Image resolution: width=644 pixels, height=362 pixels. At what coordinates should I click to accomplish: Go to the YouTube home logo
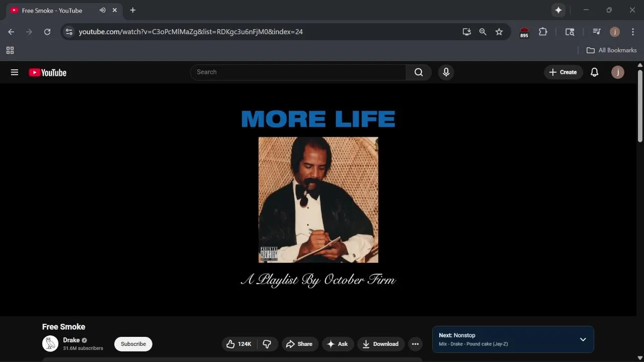click(x=48, y=72)
